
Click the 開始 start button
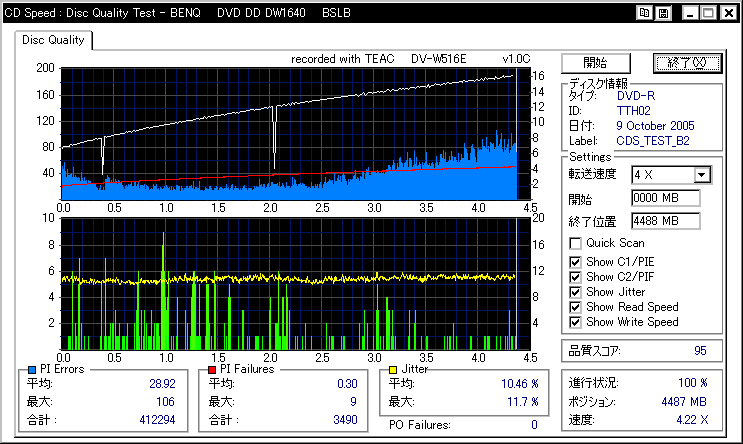596,63
